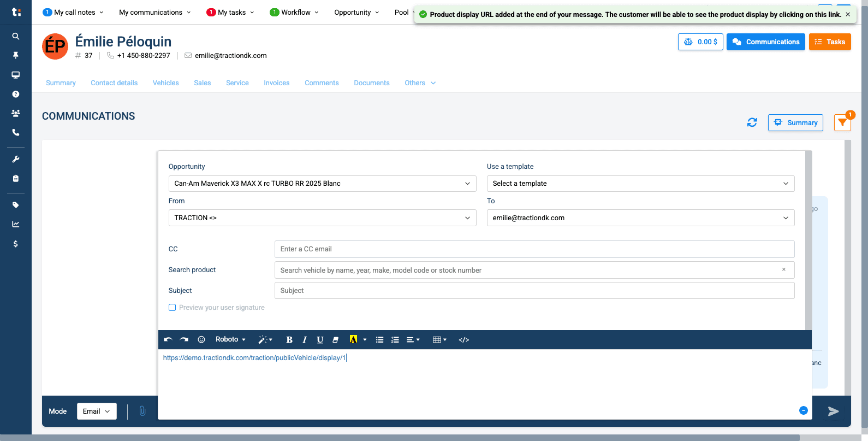Apply the yellow highlight color swatch
Viewport: 868px width, 441px height.
click(353, 340)
